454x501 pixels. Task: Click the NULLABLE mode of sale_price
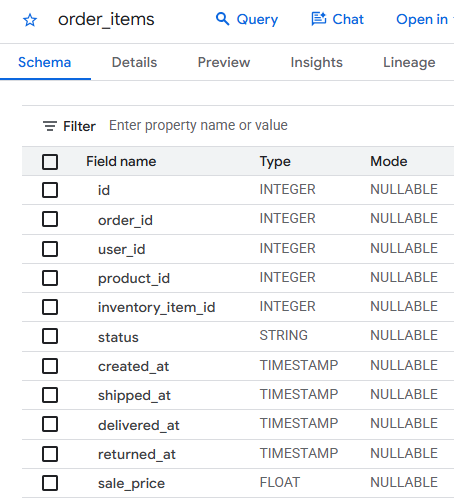tap(404, 482)
